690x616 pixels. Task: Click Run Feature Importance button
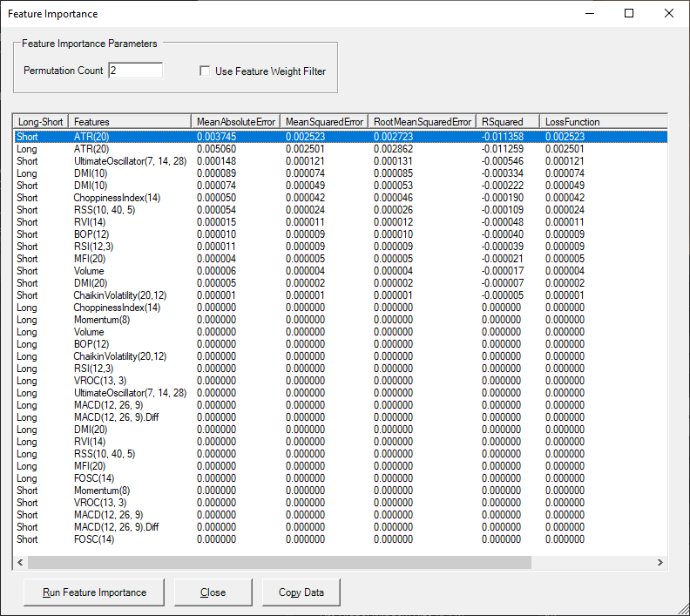(94, 592)
